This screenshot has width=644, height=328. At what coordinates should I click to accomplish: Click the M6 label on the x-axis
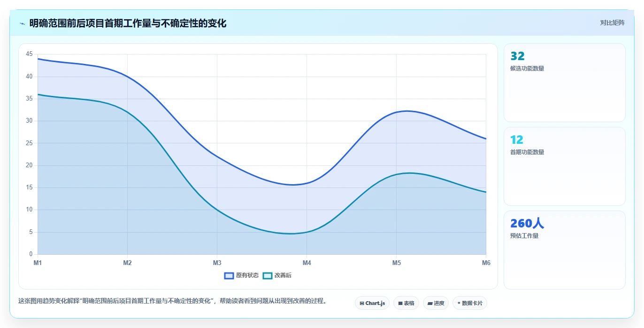tap(486, 263)
